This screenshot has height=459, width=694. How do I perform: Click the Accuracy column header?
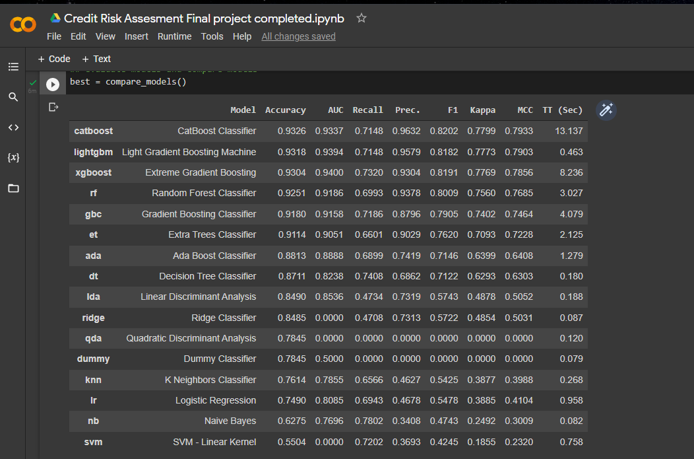coord(285,110)
